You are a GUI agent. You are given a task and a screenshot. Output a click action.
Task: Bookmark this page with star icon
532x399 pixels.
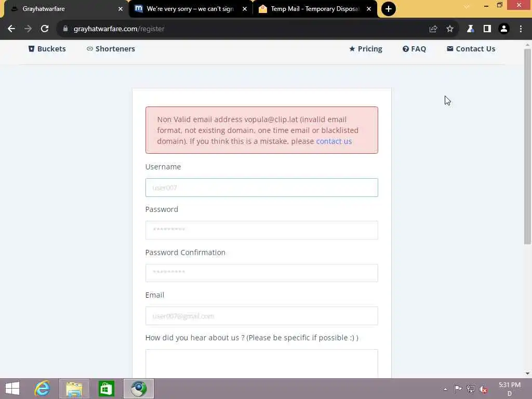[450, 29]
